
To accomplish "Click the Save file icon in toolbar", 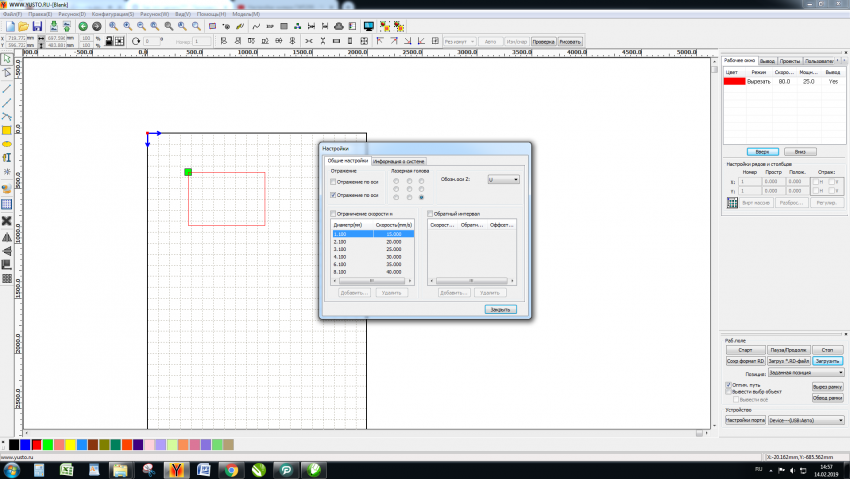I will (37, 26).
